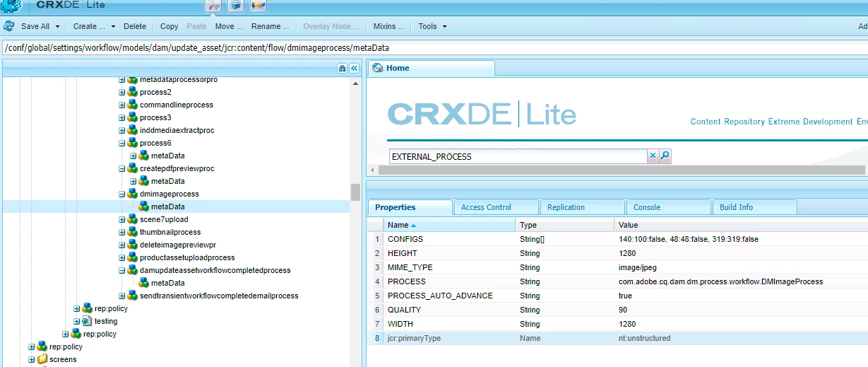
Task: Switch to the Access Control tab
Action: pyautogui.click(x=495, y=207)
